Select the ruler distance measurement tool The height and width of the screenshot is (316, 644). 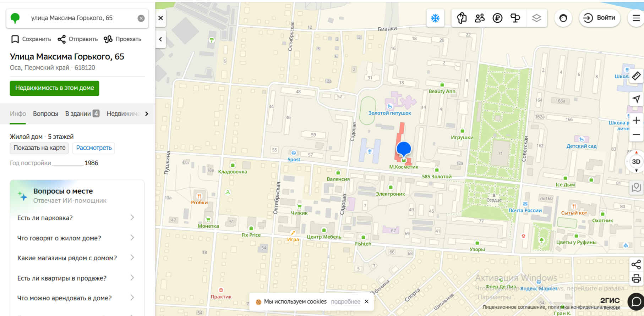(636, 76)
